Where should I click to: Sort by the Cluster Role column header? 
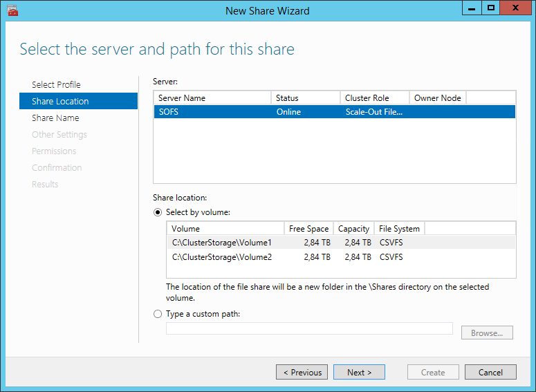(375, 98)
